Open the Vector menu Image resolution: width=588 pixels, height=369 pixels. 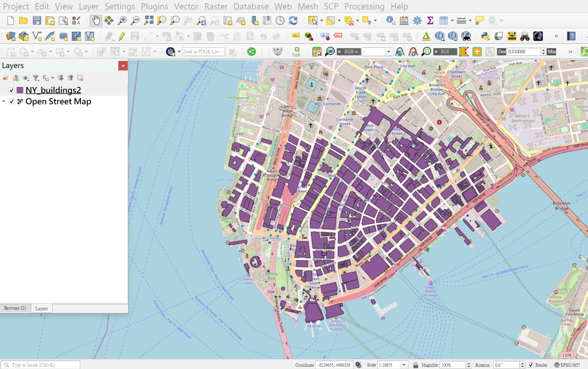click(x=186, y=6)
